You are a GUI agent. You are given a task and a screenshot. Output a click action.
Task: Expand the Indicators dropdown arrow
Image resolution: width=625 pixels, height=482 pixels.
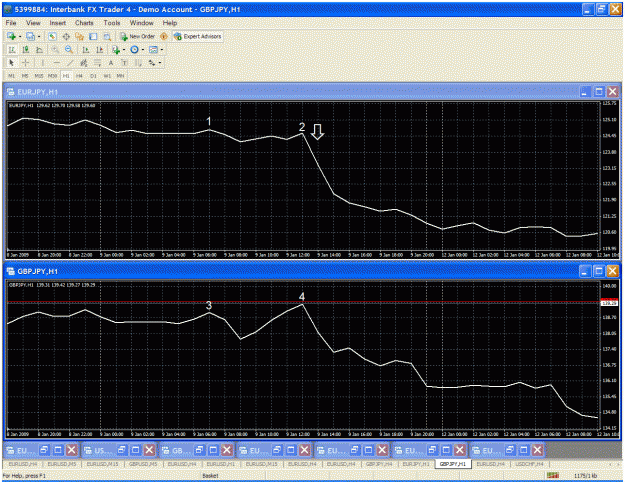coord(124,50)
